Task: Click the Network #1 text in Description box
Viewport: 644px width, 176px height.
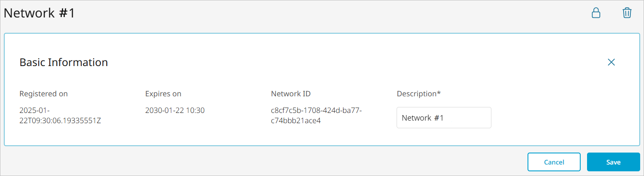Action: [423, 118]
